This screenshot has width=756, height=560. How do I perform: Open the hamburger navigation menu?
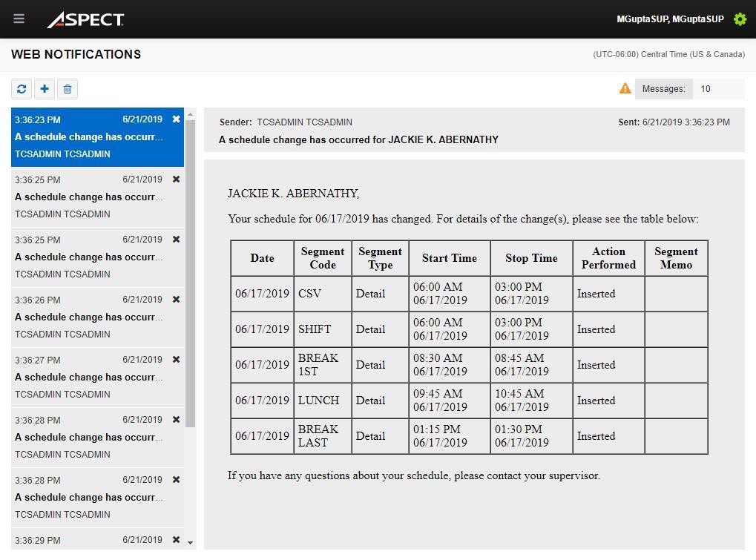19,19
